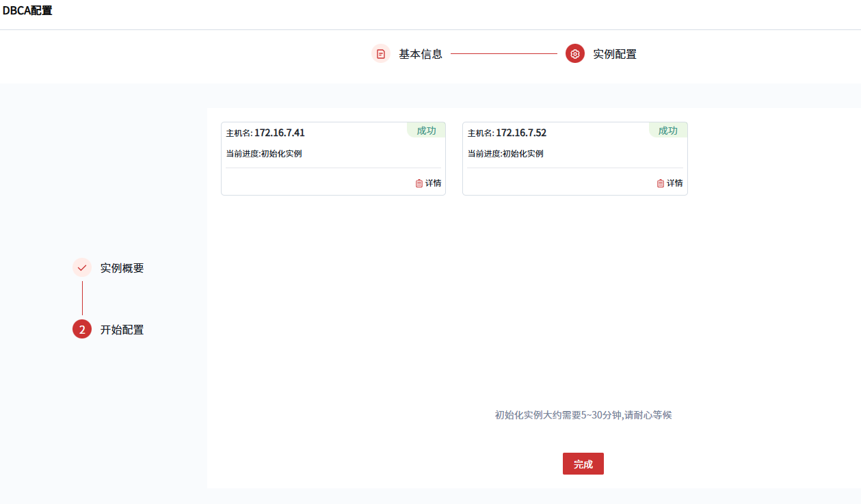Open 详情 text link for host 172.16.7.52
Viewport: 861px width, 504px height.
click(x=675, y=183)
